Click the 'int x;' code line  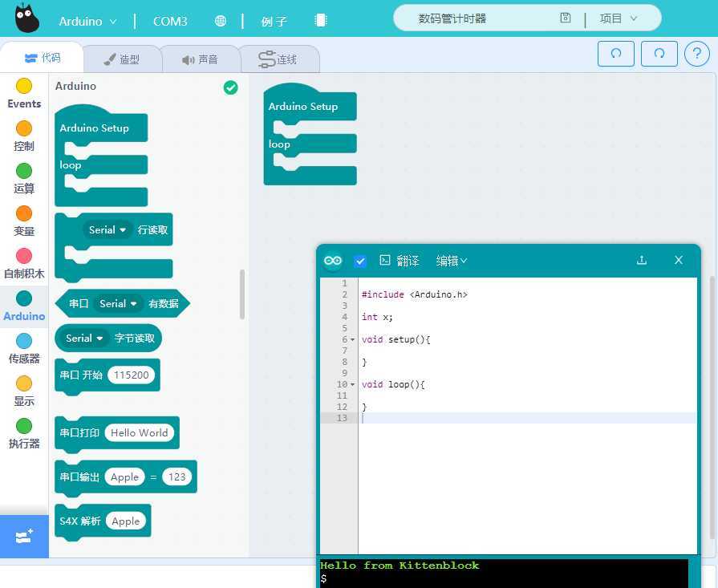(377, 317)
